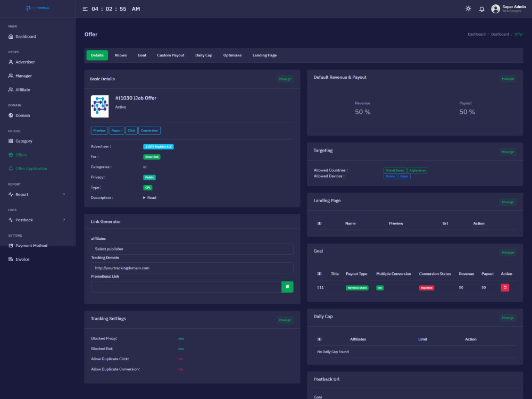This screenshot has height=399, width=532.
Task: Click the Mobile device tag
Action: tap(390, 177)
